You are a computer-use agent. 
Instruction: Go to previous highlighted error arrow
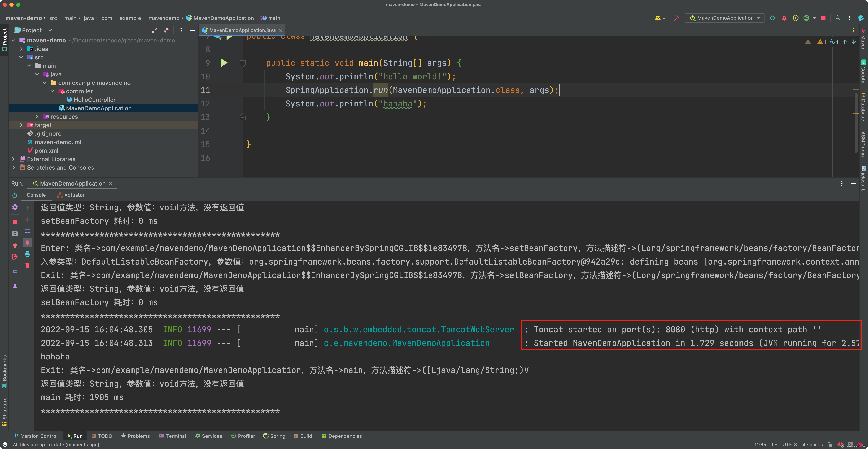pyautogui.click(x=844, y=42)
